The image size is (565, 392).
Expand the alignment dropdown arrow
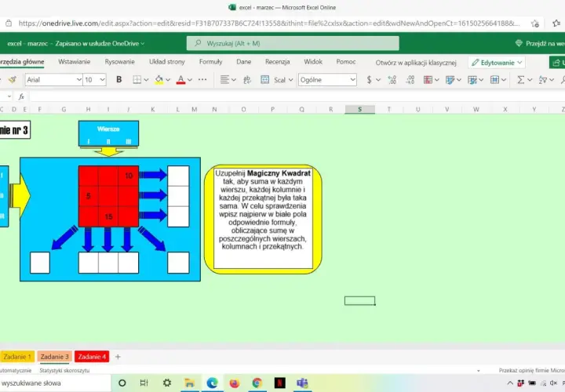pyautogui.click(x=234, y=80)
